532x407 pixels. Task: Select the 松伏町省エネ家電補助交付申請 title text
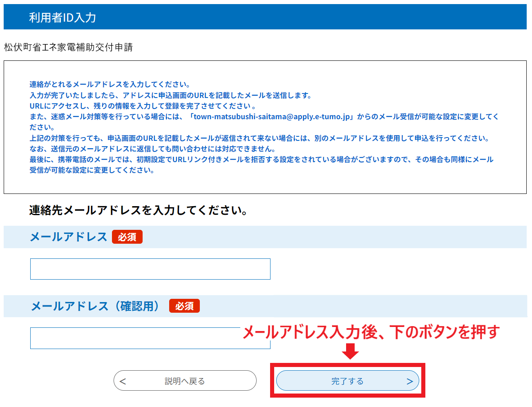point(68,47)
